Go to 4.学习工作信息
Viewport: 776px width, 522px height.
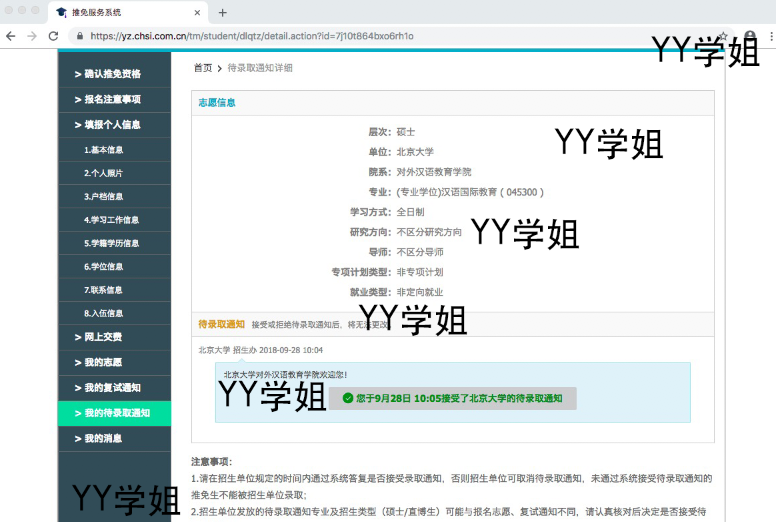click(x=114, y=220)
